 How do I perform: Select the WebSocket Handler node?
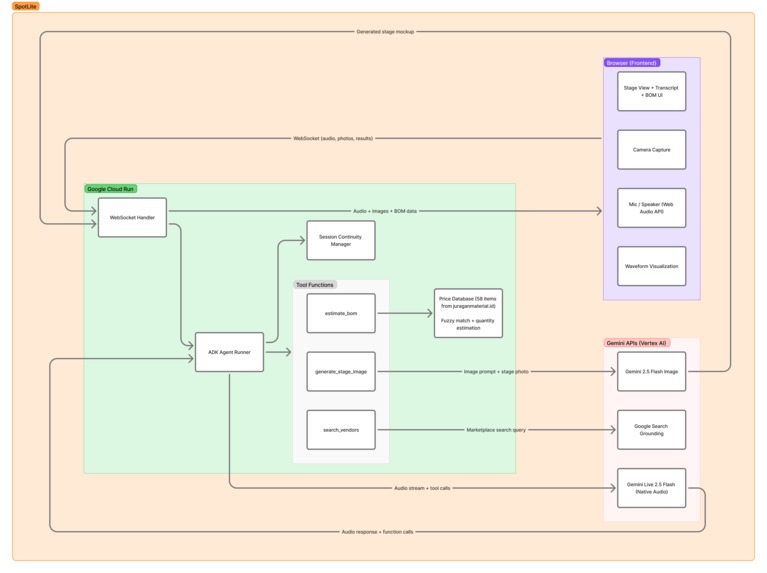point(132,217)
